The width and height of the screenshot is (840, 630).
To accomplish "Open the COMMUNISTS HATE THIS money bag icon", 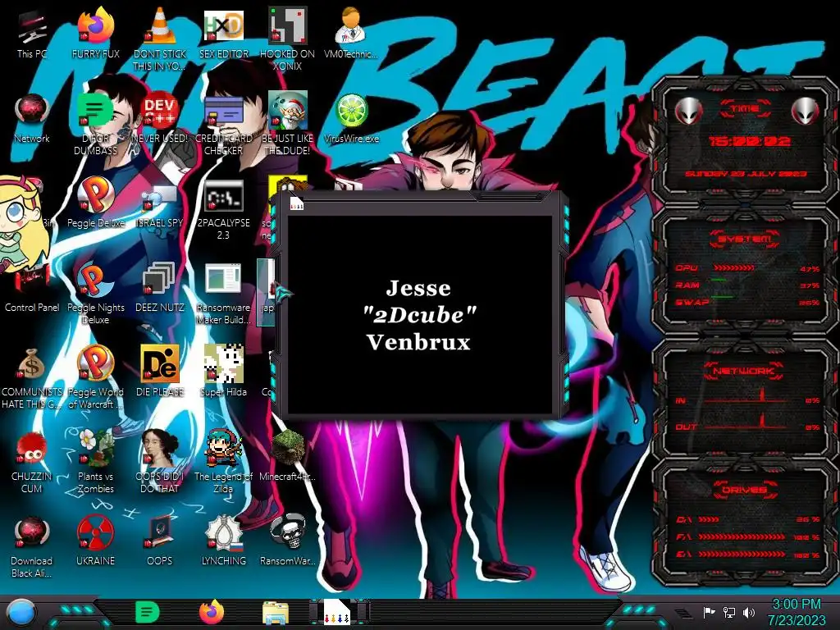I will [x=32, y=378].
